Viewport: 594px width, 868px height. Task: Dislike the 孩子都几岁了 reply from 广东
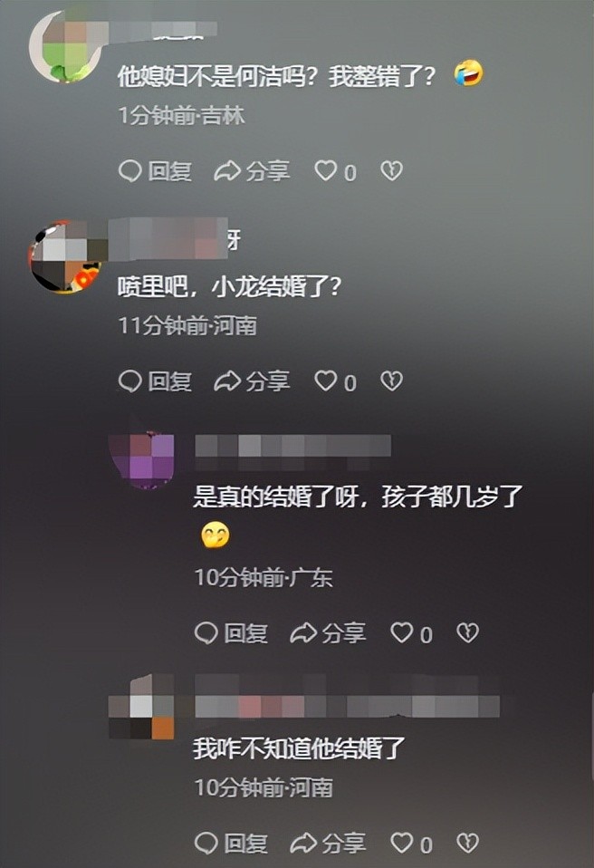(x=467, y=633)
